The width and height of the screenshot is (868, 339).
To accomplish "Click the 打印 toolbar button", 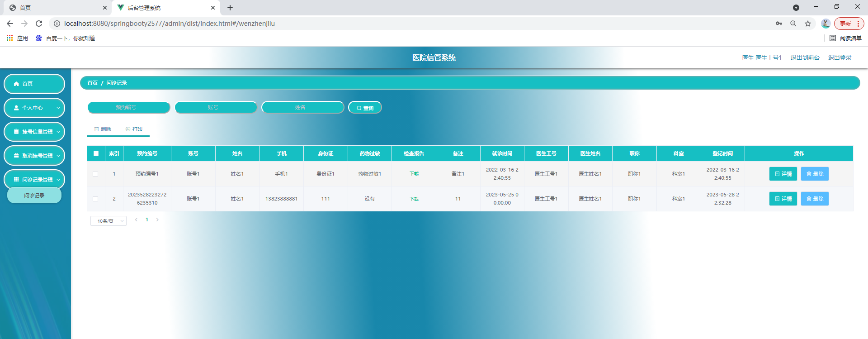I will click(x=134, y=129).
